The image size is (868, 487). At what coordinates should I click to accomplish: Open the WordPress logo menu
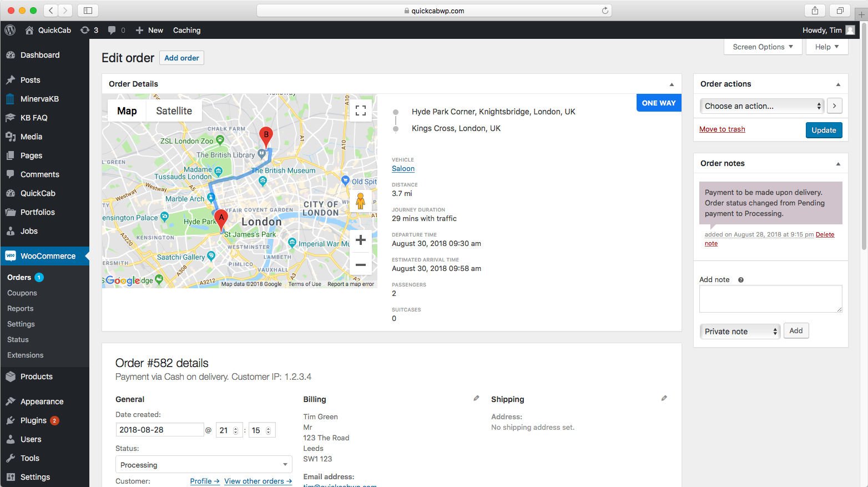click(10, 30)
